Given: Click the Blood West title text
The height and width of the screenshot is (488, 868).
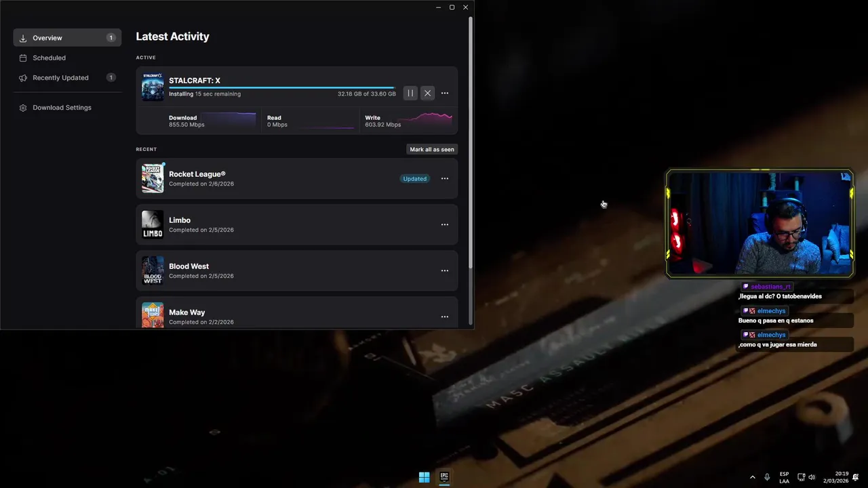Looking at the screenshot, I should click(189, 266).
